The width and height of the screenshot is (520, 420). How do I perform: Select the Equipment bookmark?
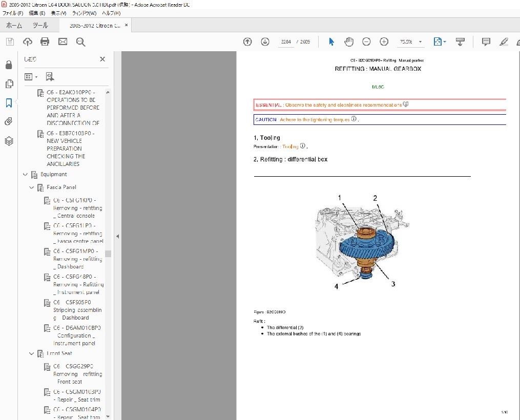pos(53,174)
